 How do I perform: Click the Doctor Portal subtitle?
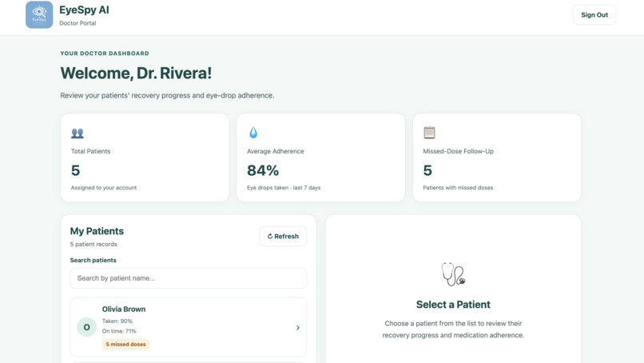[78, 23]
